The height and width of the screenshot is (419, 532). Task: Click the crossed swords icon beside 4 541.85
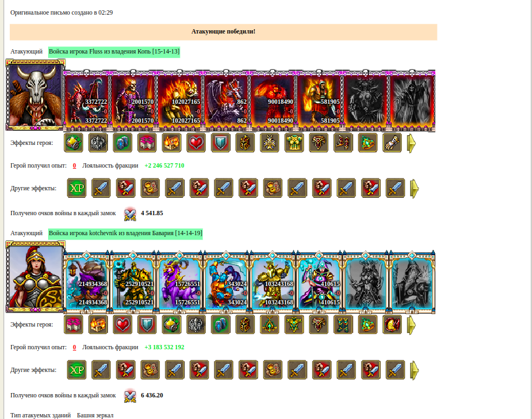pyautogui.click(x=130, y=214)
